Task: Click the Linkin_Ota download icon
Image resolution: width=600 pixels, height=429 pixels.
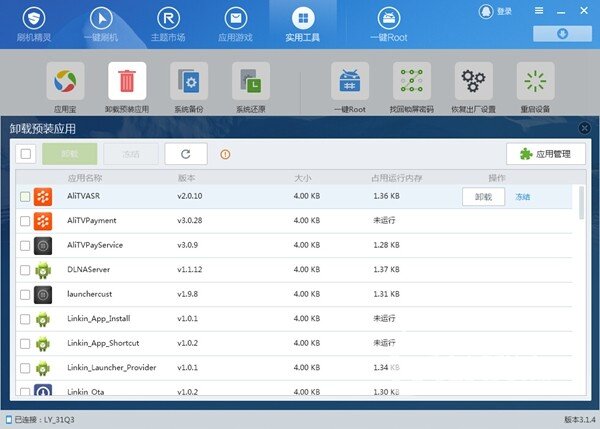Action: click(43, 390)
